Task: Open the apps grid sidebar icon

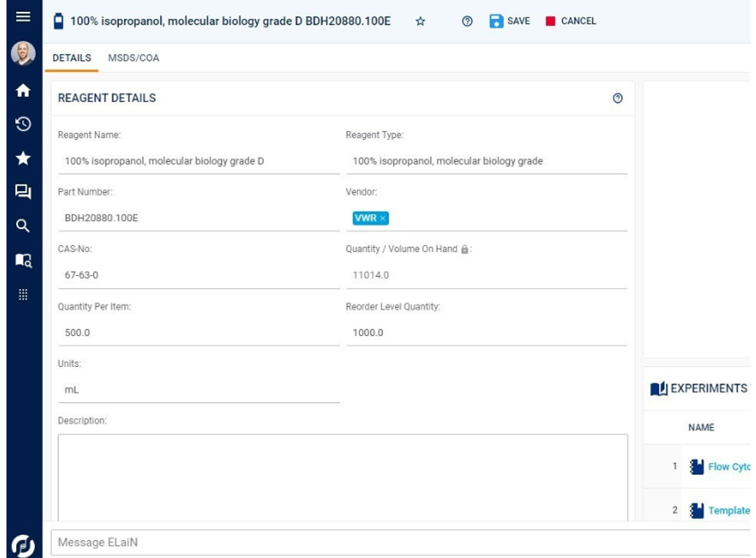Action: point(23,294)
